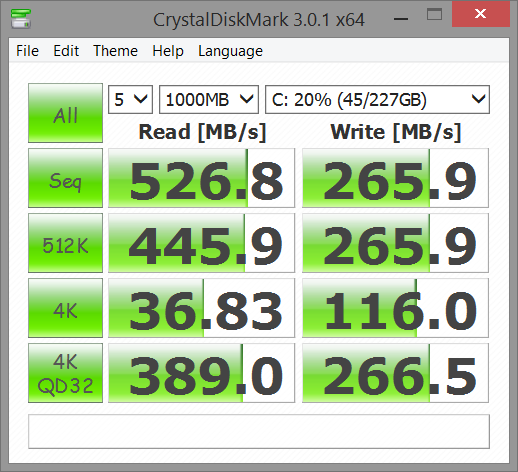Start the 4K QD32 test
The width and height of the screenshot is (518, 472).
pyautogui.click(x=65, y=373)
